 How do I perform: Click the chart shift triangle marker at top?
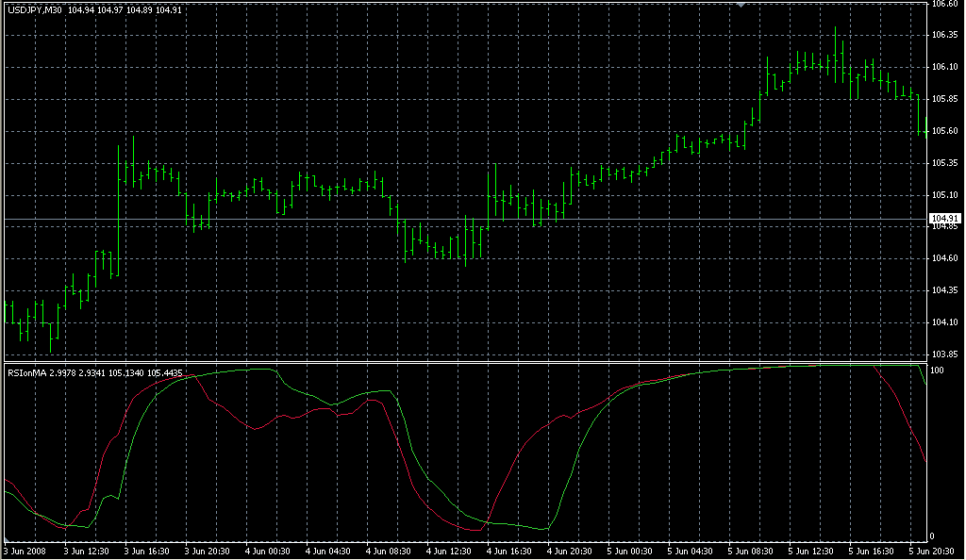pos(741,5)
